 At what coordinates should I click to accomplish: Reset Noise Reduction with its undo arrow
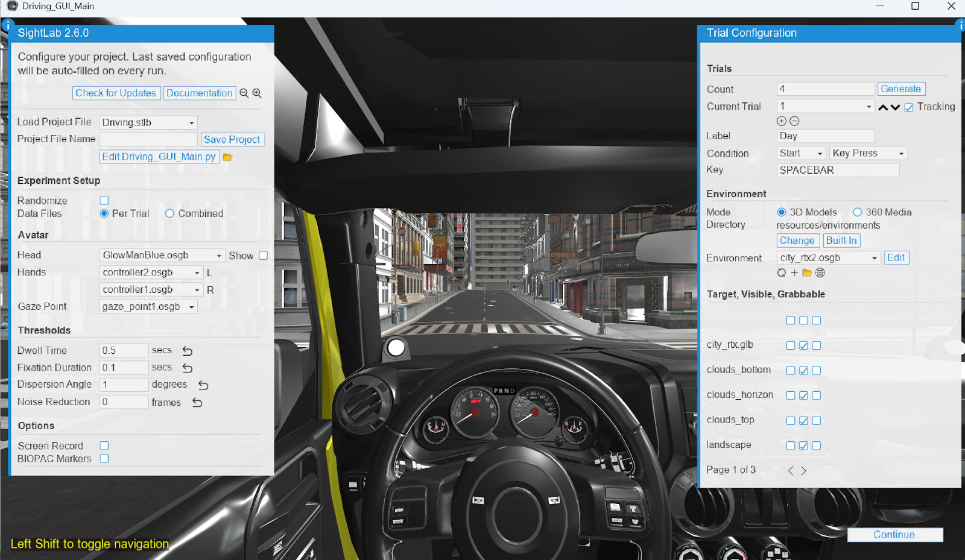click(197, 403)
